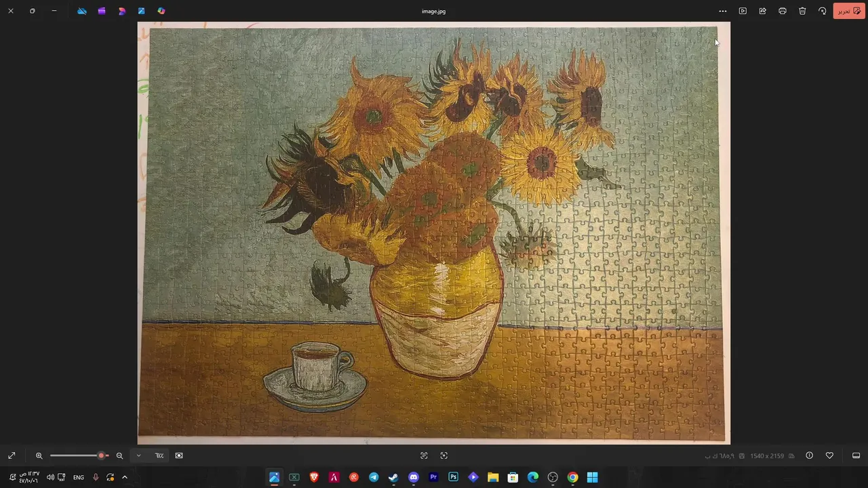Open the three-dots more options menu

pos(723,11)
